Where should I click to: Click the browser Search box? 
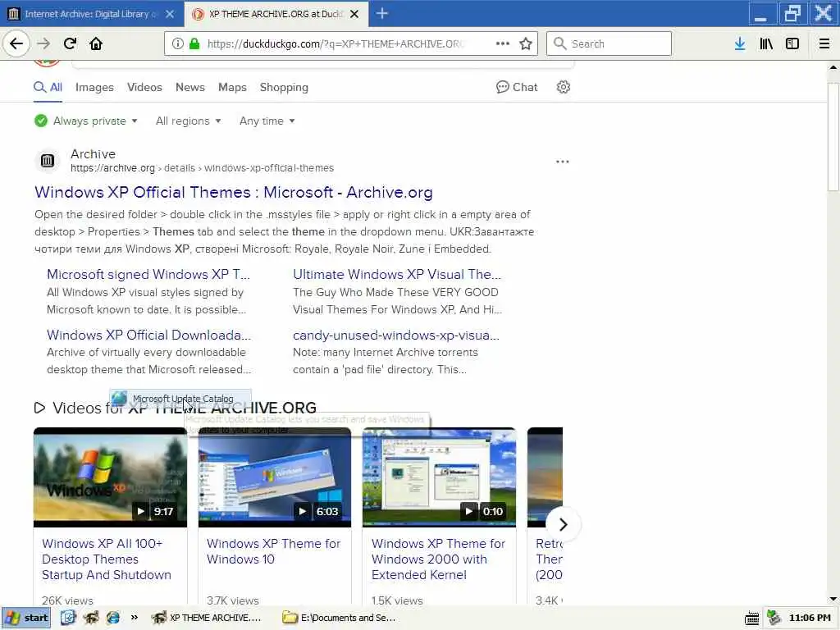[609, 43]
